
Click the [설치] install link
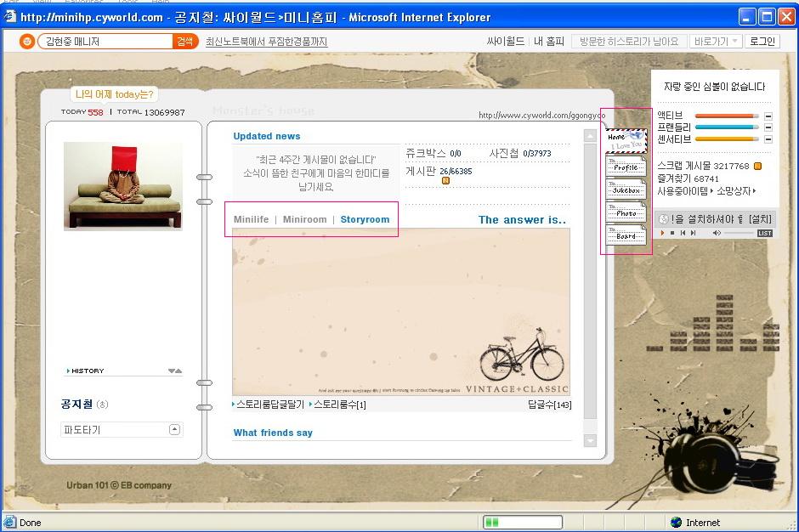[x=761, y=219]
